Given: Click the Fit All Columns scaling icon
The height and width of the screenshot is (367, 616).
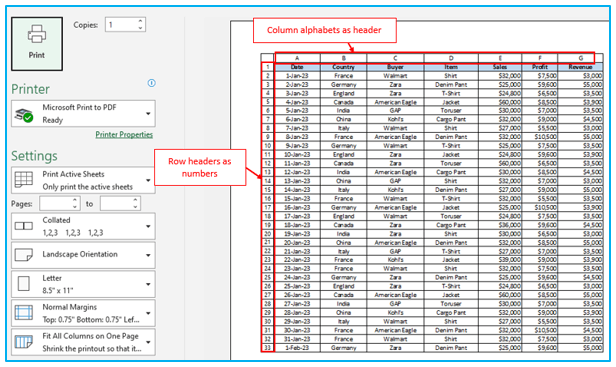Looking at the screenshot, I should 24,342.
